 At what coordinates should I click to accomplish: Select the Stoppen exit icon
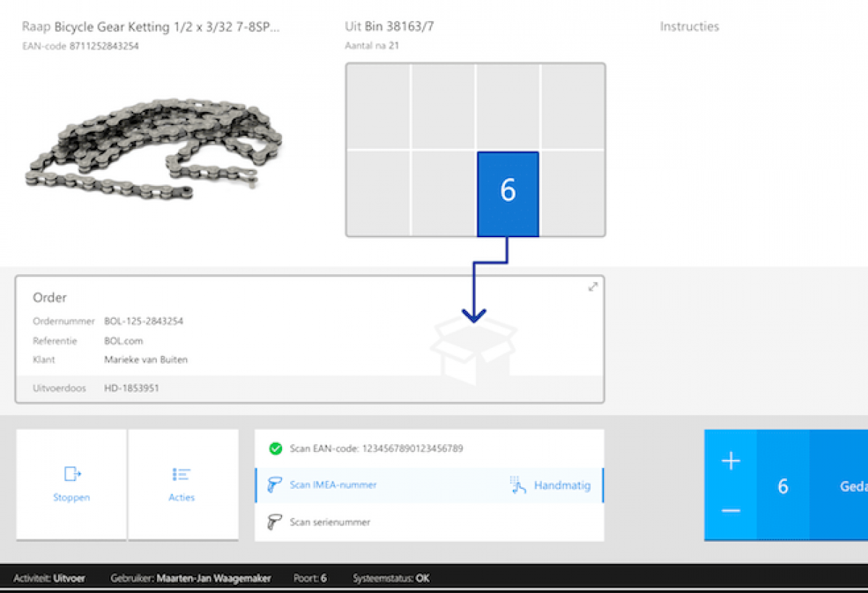71,475
